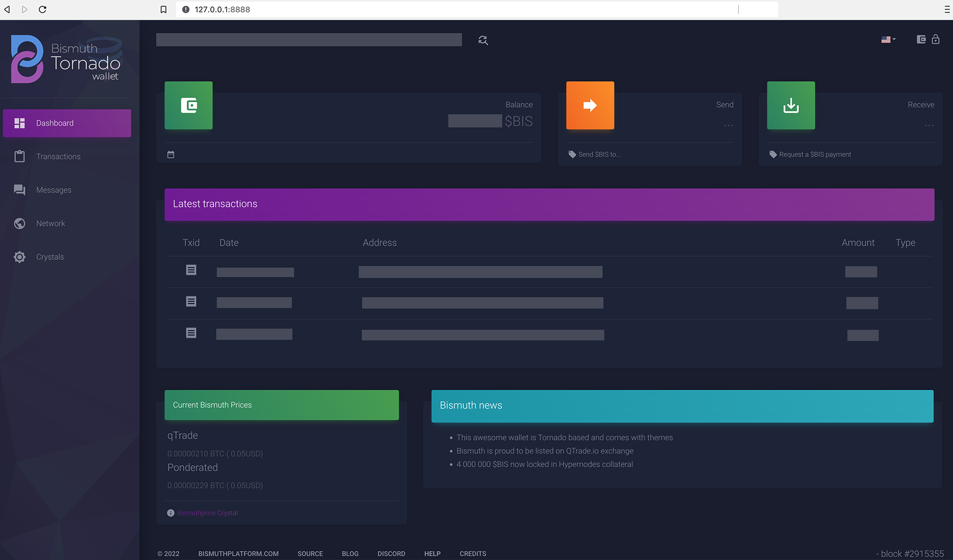Click 0.00000210 BTC price value
This screenshot has height=560, width=953.
pyautogui.click(x=215, y=453)
